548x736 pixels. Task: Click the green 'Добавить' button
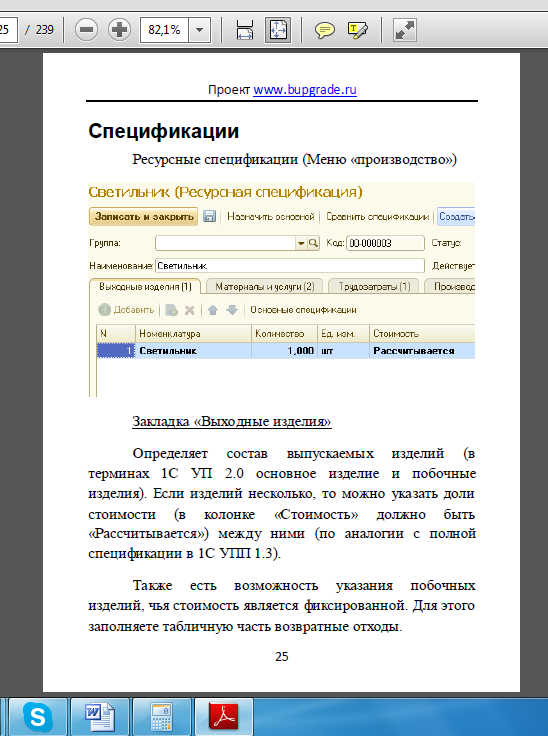click(126, 310)
